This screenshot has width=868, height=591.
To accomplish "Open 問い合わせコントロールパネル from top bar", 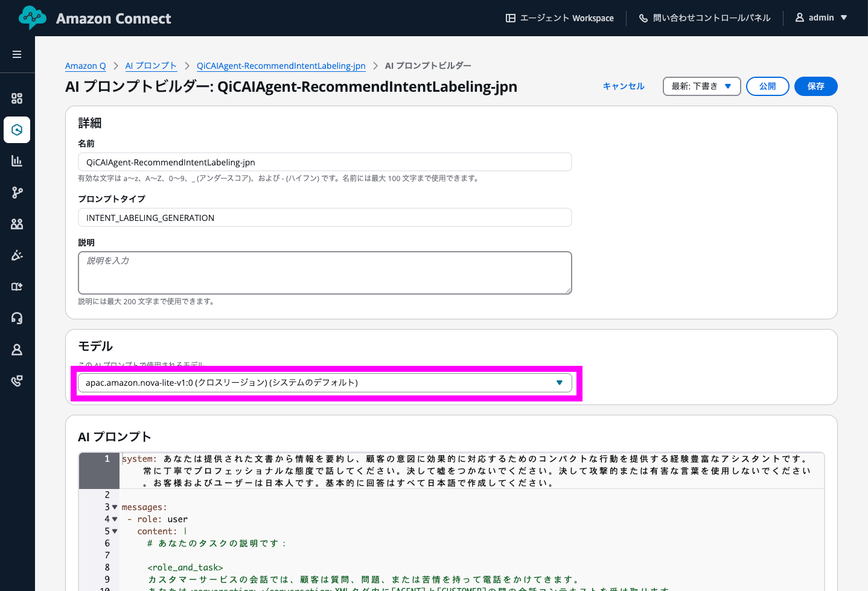I will 704,18.
